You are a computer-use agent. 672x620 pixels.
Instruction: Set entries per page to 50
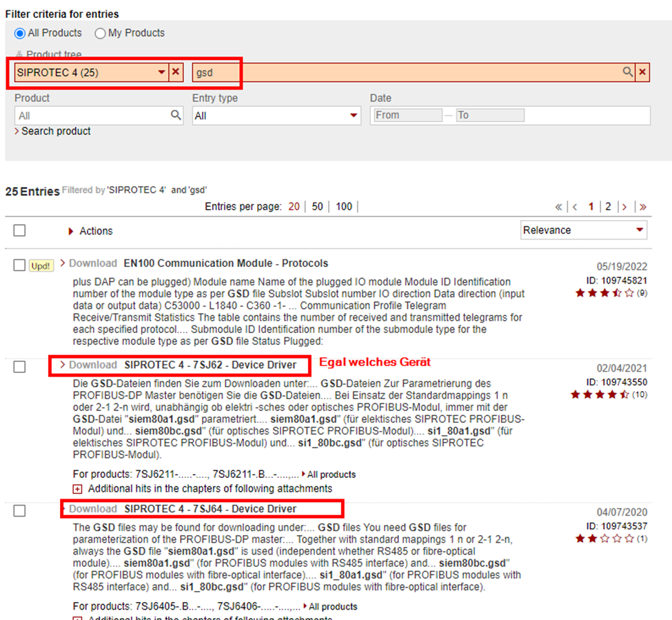317,207
